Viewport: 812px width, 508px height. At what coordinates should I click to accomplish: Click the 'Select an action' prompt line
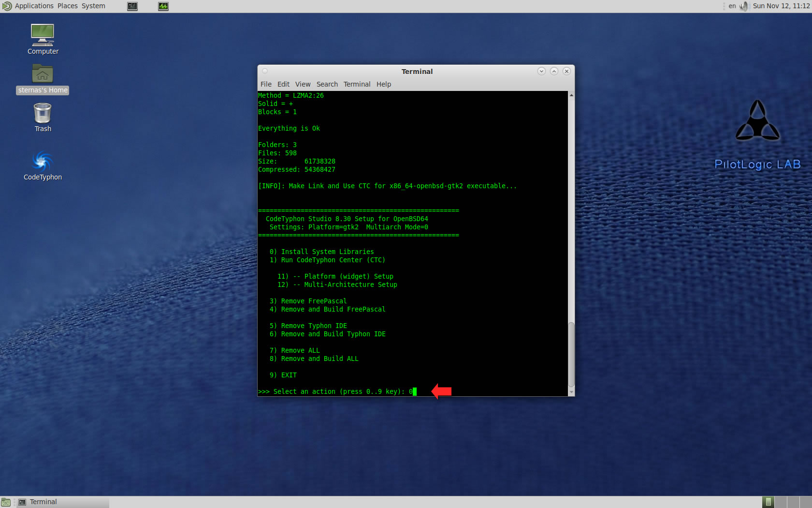[x=337, y=391]
